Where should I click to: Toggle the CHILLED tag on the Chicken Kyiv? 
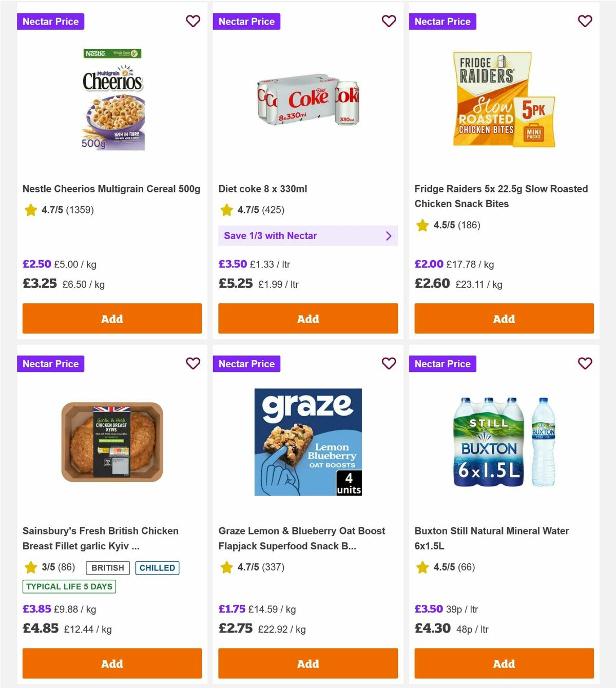pos(157,567)
